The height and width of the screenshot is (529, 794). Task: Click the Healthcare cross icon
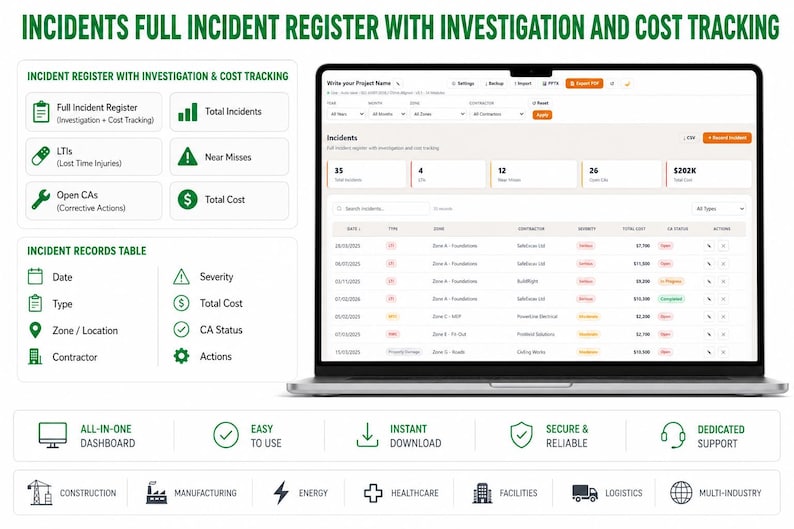point(373,493)
